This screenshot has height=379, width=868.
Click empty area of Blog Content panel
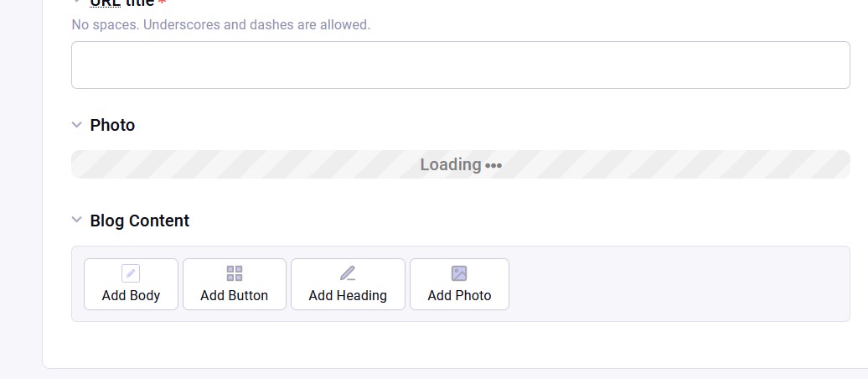pyautogui.click(x=670, y=283)
